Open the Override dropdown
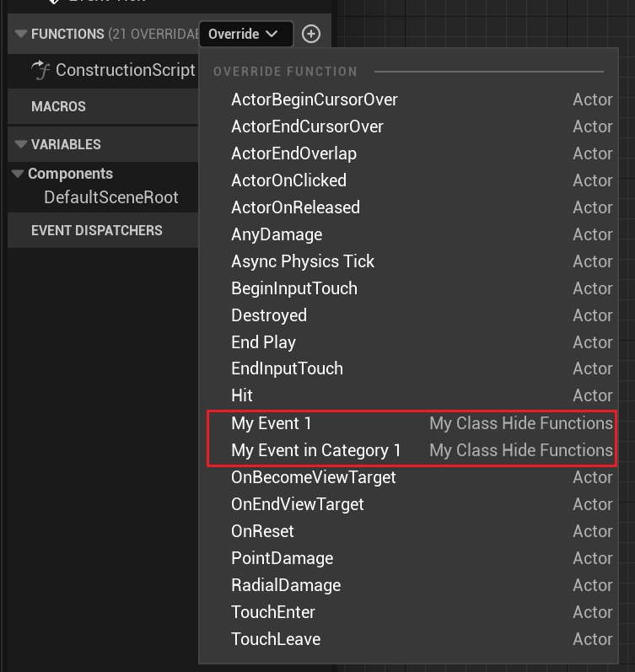Screen dimensions: 635x672 (245, 34)
